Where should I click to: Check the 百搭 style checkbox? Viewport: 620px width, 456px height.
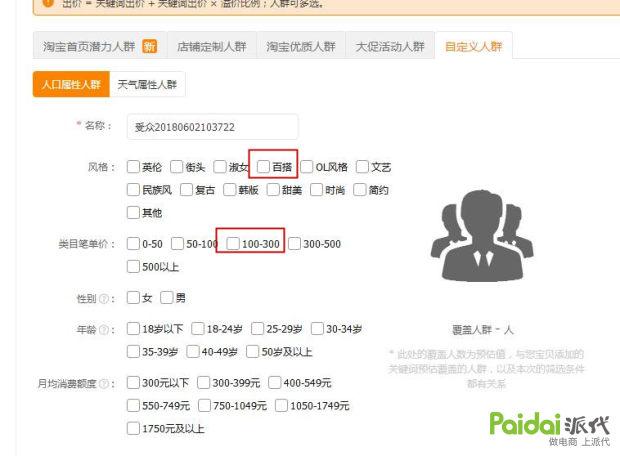[x=263, y=167]
